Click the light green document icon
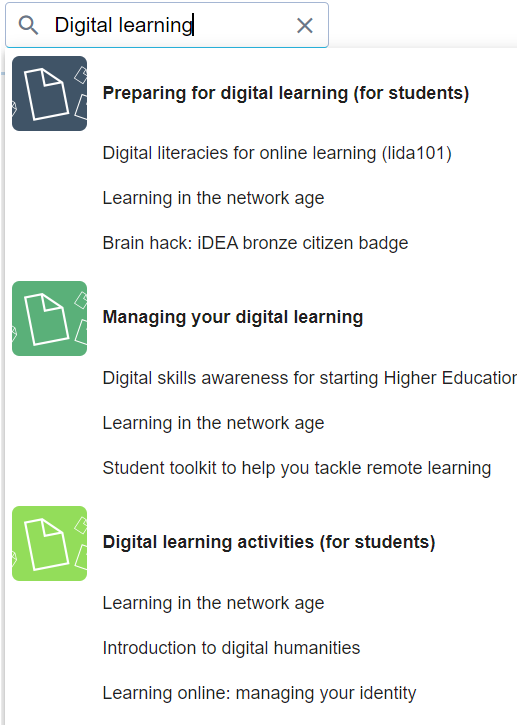518x726 pixels. pyautogui.click(x=50, y=544)
